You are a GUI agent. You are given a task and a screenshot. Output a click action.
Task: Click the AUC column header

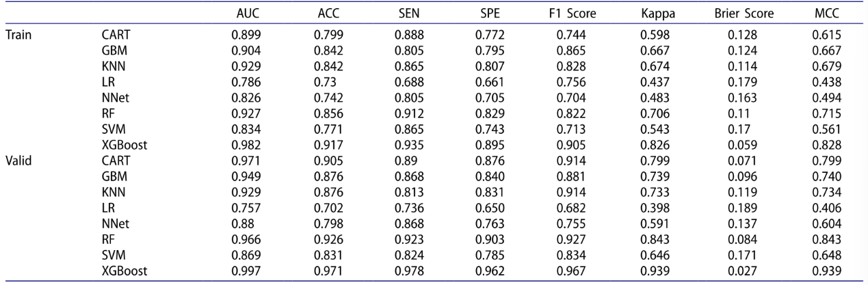[244, 15]
